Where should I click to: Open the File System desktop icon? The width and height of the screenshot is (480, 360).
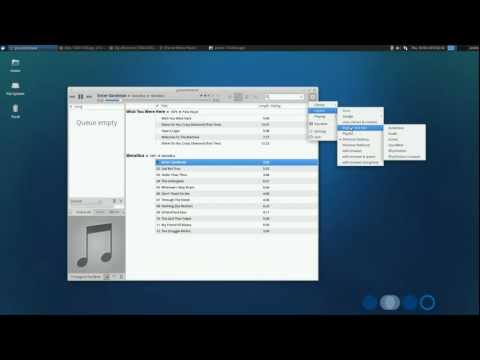point(15,89)
